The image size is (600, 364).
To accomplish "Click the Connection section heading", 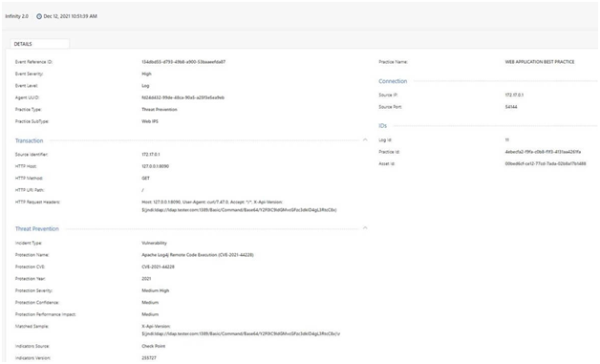I will point(393,81).
